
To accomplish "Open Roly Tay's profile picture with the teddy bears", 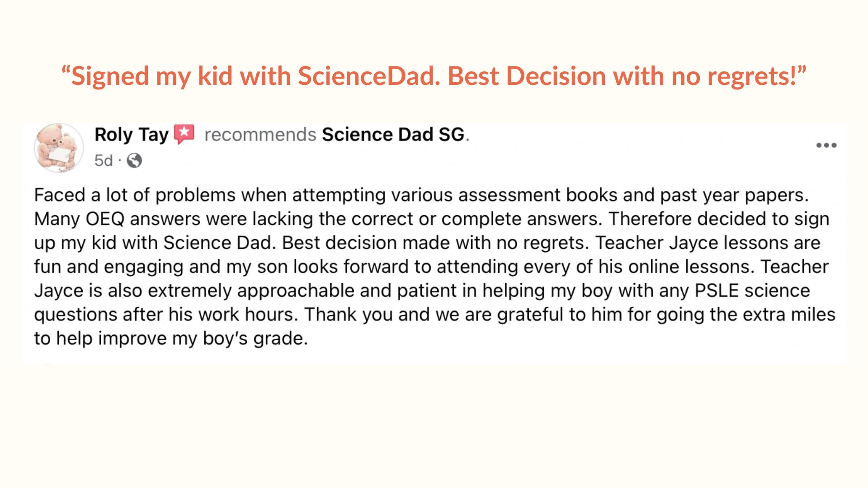I will point(59,148).
